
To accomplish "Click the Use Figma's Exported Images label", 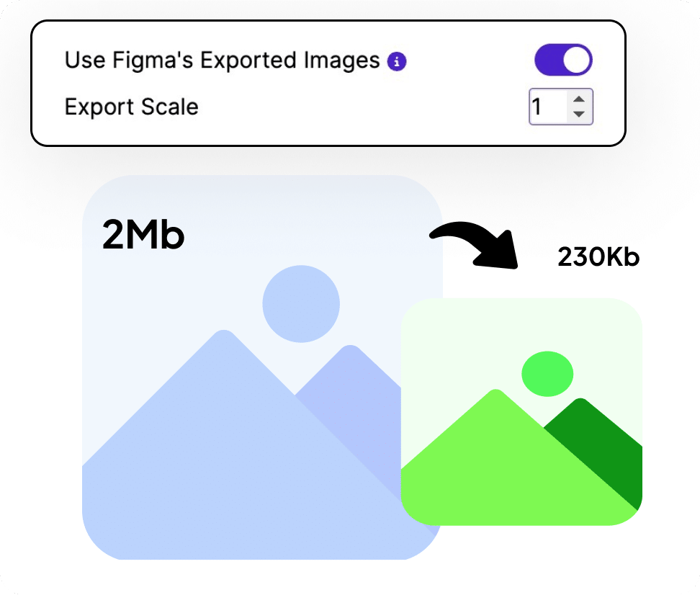I will 223,61.
